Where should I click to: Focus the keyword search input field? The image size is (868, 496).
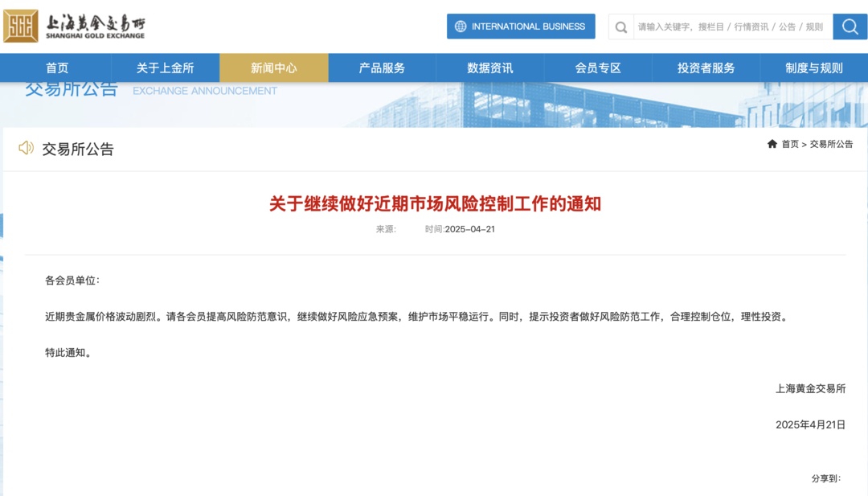point(731,27)
